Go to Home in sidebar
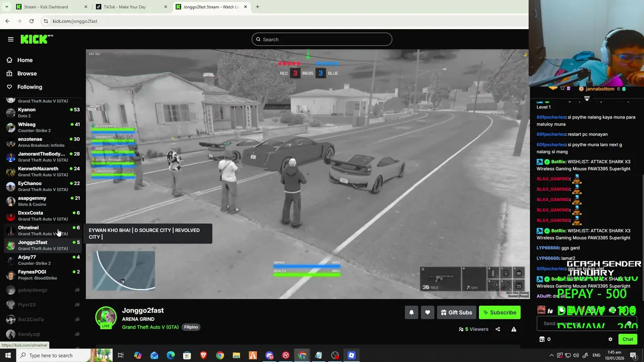Image resolution: width=644 pixels, height=362 pixels. [x=25, y=60]
